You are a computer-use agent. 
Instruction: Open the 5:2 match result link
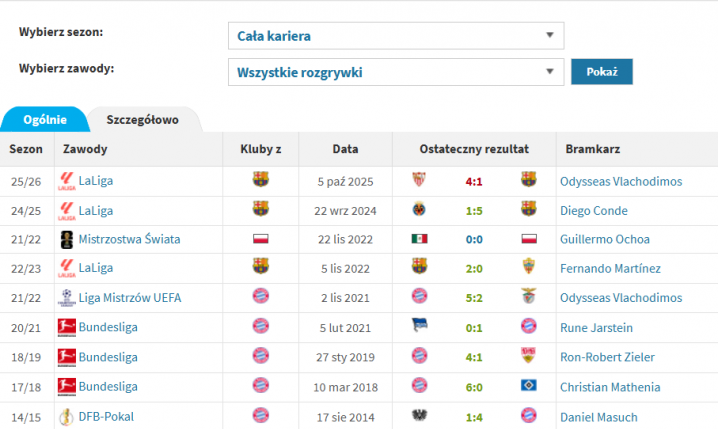pyautogui.click(x=474, y=297)
